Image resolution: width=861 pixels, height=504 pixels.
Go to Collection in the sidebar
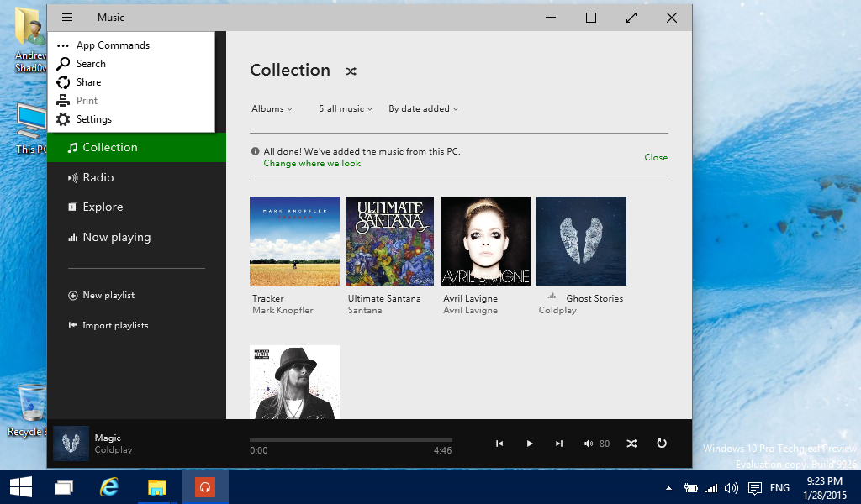click(137, 147)
